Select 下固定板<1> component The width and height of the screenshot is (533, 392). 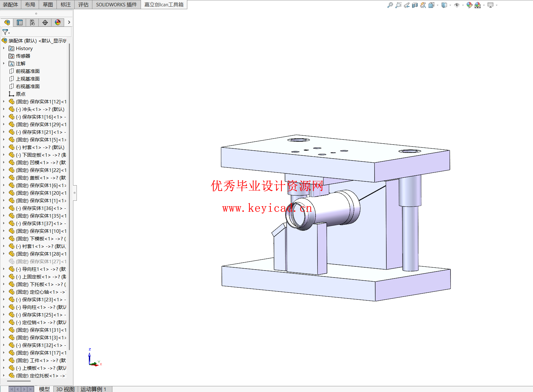[x=38, y=155]
